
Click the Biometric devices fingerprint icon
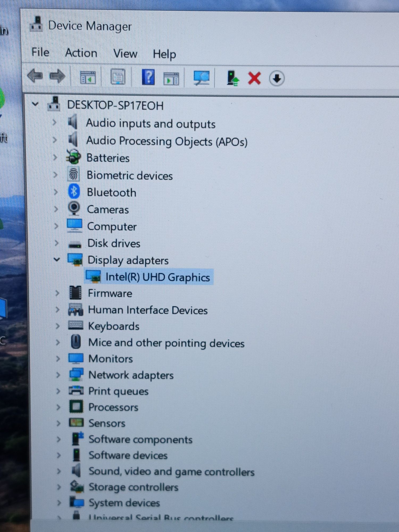click(74, 174)
